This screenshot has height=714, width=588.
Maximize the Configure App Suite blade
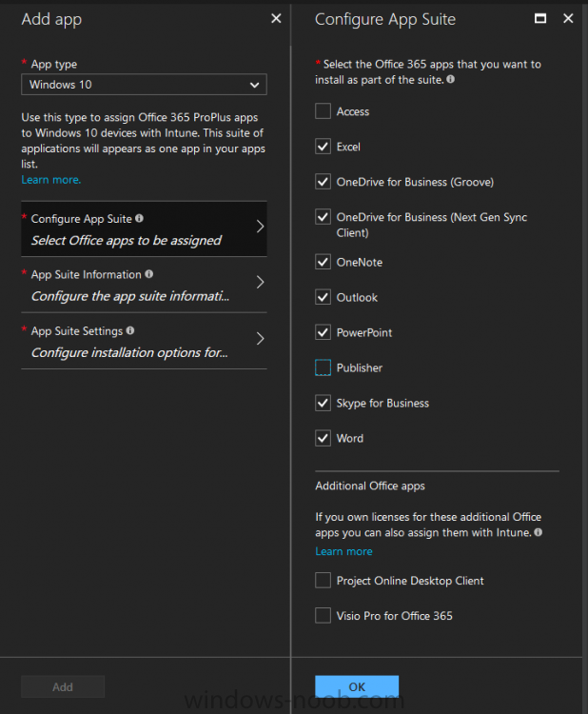540,19
